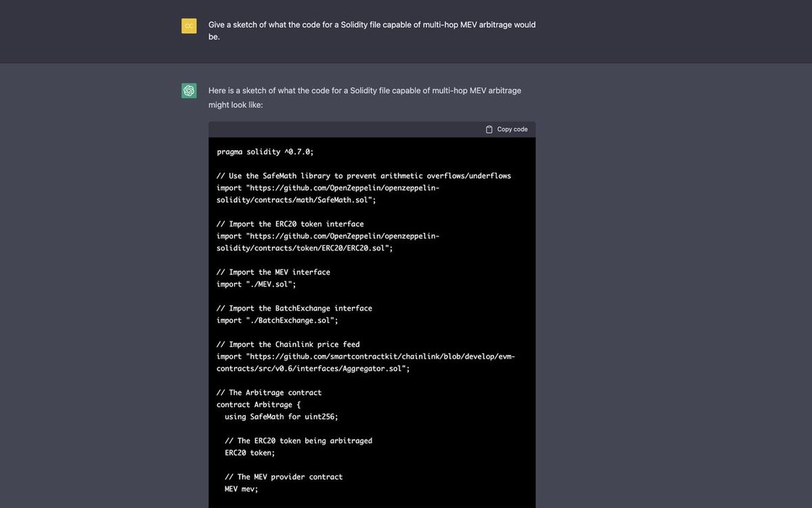The image size is (812, 508).
Task: Click the "Copy code" text label
Action: pyautogui.click(x=512, y=130)
